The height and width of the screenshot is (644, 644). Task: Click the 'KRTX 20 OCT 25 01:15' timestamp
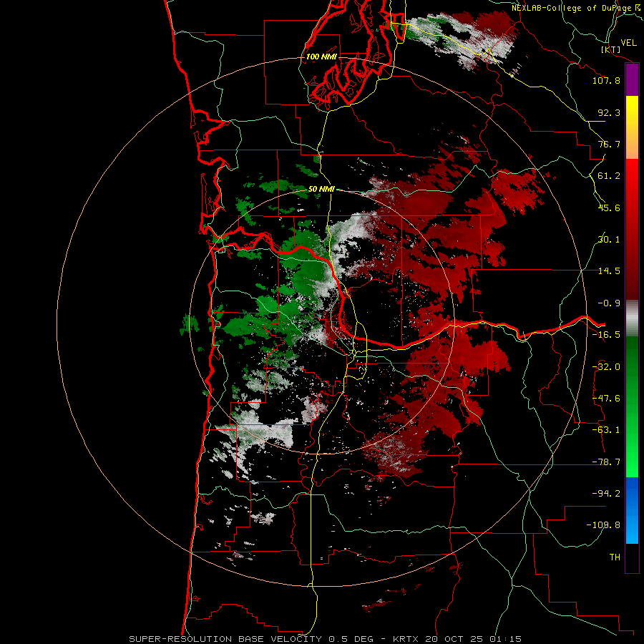(x=457, y=639)
